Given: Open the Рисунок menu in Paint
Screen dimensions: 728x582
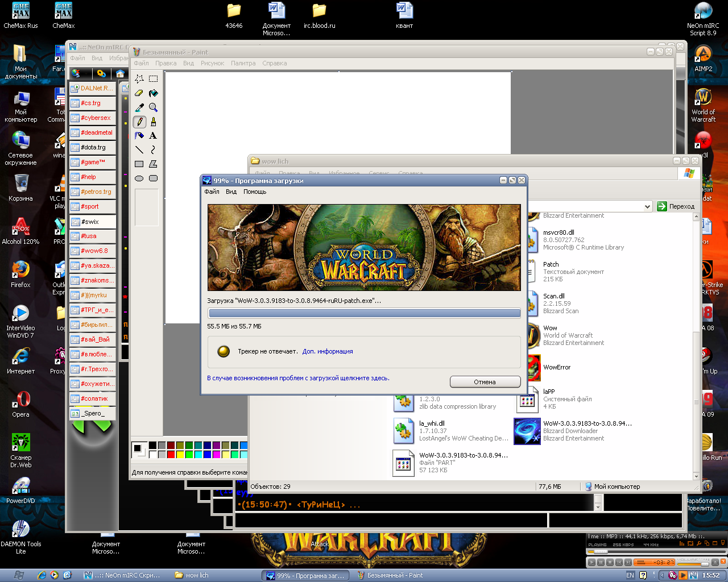Looking at the screenshot, I should tap(212, 64).
